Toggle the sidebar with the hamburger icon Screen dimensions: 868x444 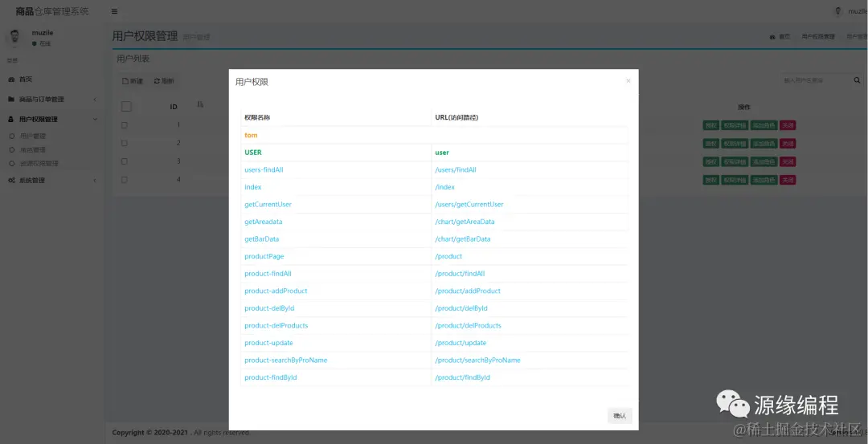coord(114,11)
